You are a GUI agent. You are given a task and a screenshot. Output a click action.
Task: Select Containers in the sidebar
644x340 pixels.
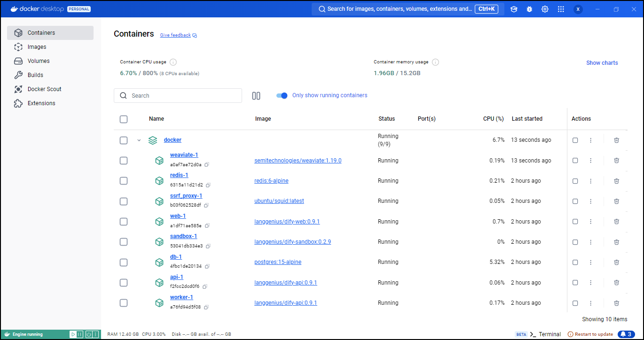pyautogui.click(x=50, y=33)
